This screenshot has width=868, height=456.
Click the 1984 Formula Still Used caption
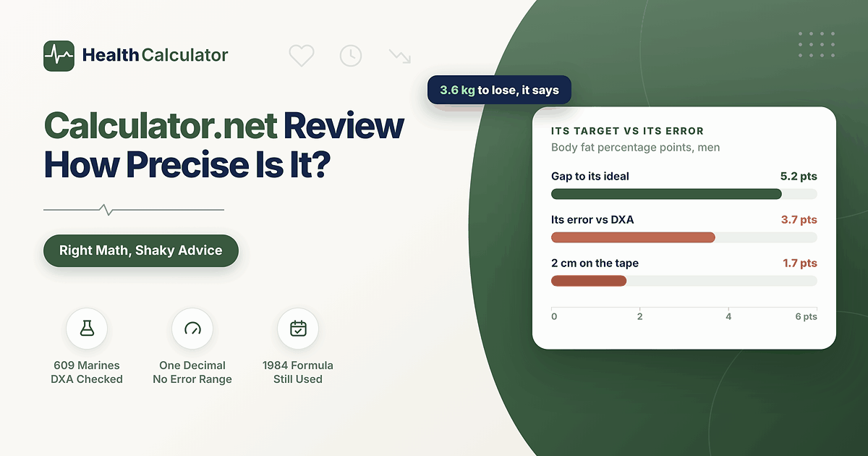(298, 372)
